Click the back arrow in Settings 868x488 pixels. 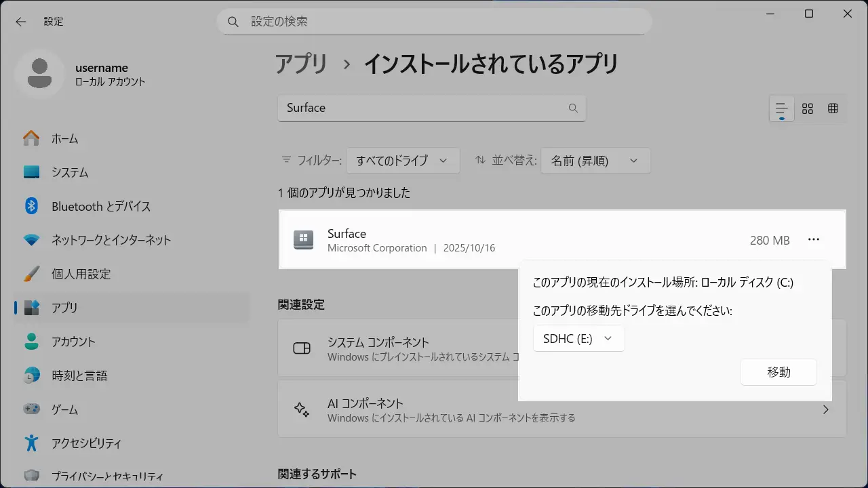coord(21,22)
